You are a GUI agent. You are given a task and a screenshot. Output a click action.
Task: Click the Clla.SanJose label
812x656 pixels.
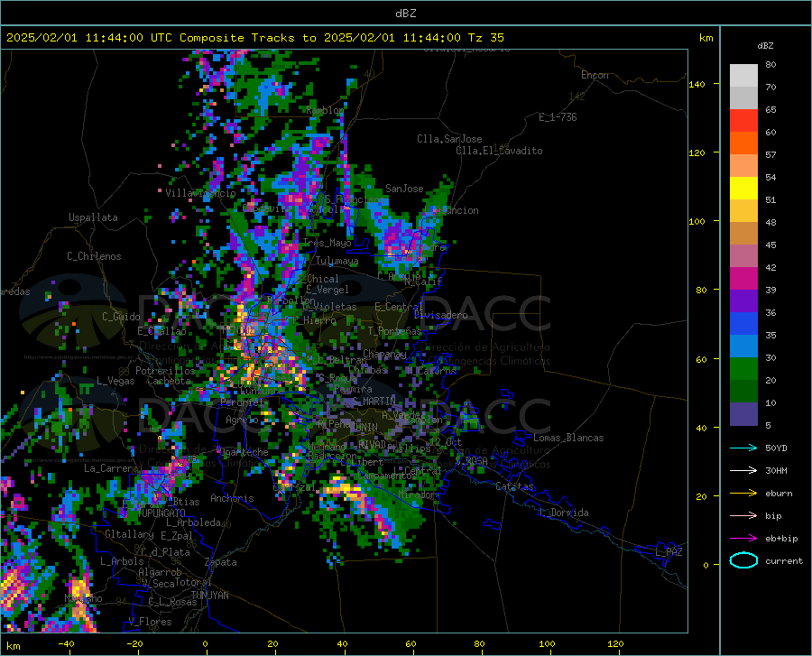click(449, 139)
